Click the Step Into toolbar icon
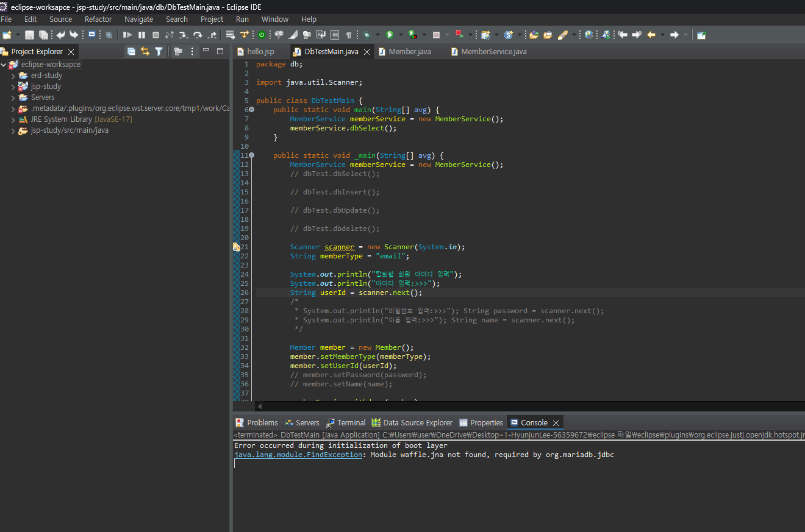 click(x=183, y=35)
